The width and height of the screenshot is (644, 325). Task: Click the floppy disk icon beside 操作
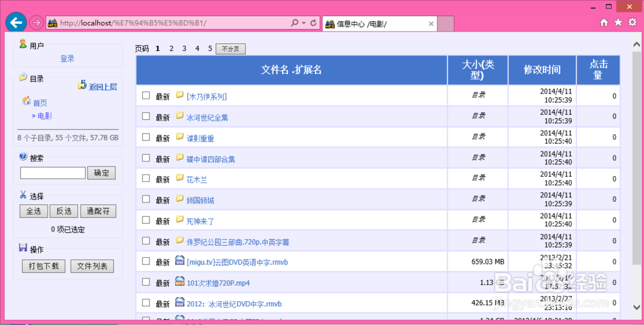click(x=23, y=247)
